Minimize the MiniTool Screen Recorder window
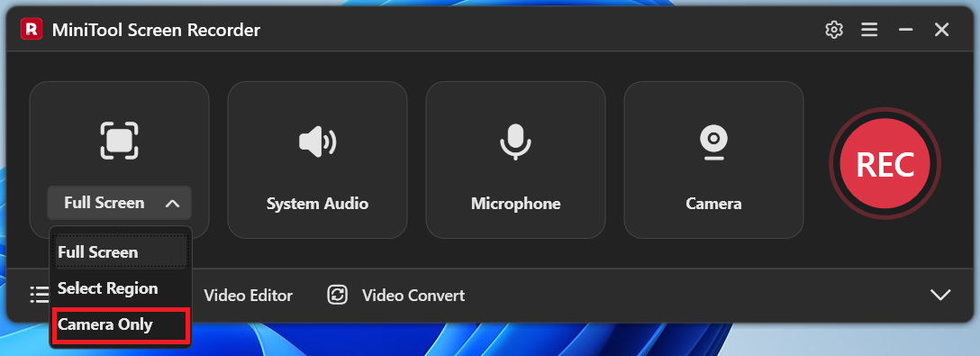980x356 pixels. 905,30
